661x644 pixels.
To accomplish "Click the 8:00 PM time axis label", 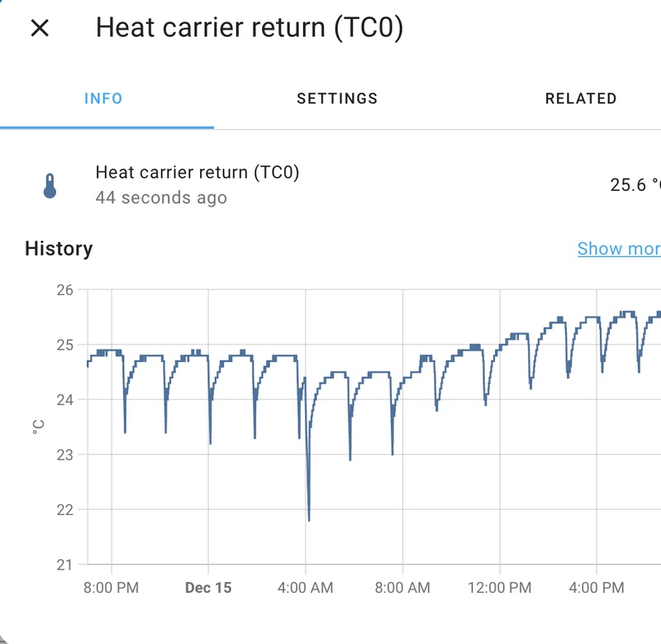I will click(x=112, y=588).
